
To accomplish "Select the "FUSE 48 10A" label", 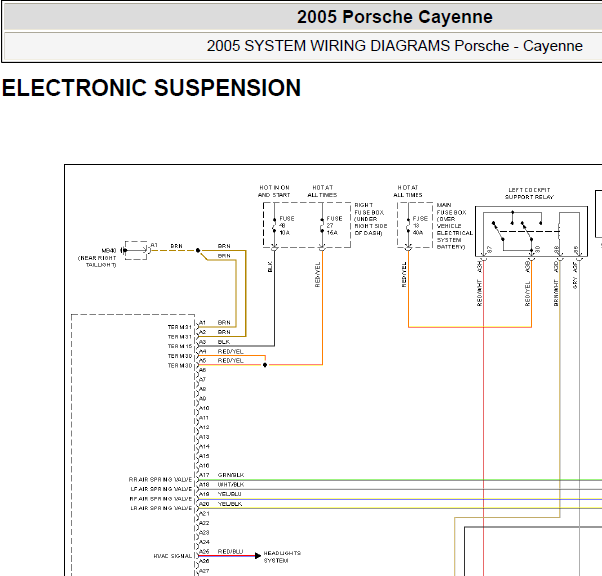I will point(286,226).
